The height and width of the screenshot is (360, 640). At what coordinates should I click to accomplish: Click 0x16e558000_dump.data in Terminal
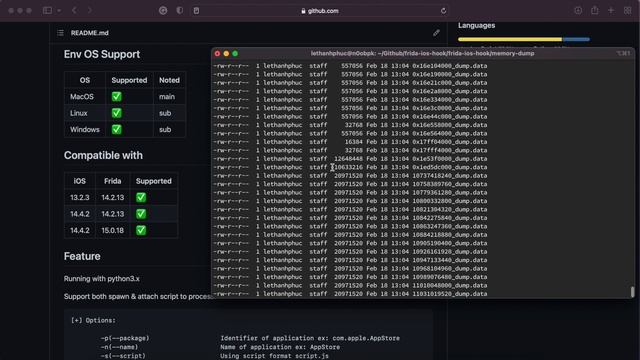(x=449, y=125)
